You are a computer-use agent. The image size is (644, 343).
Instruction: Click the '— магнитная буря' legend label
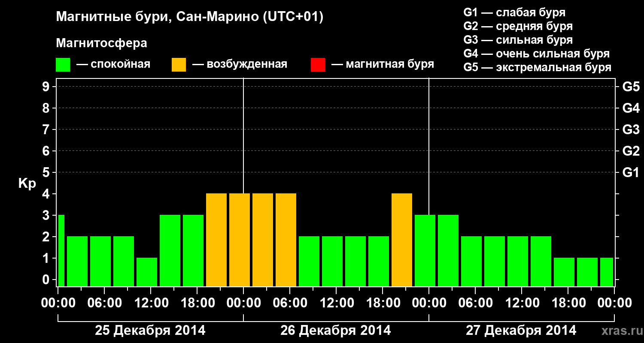(383, 64)
